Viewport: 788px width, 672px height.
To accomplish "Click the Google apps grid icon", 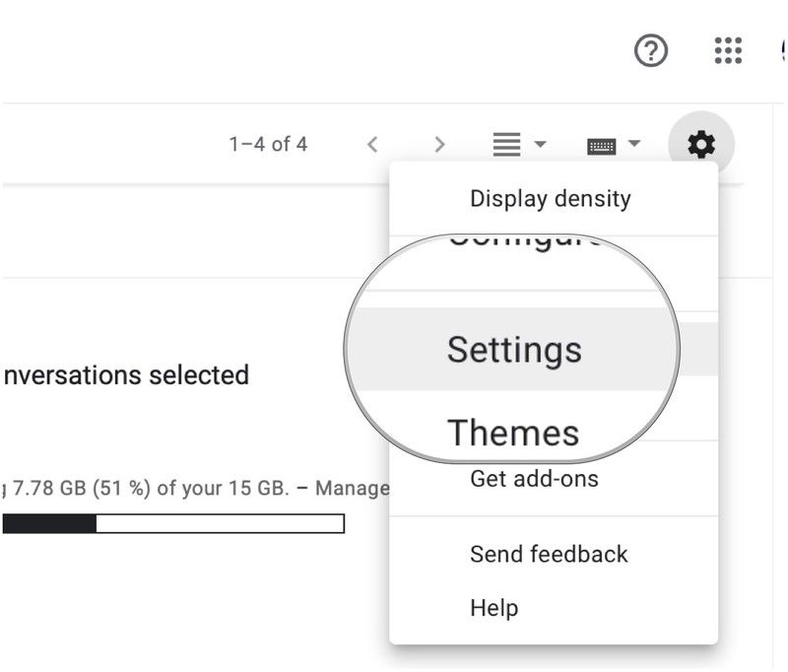I will [x=728, y=50].
